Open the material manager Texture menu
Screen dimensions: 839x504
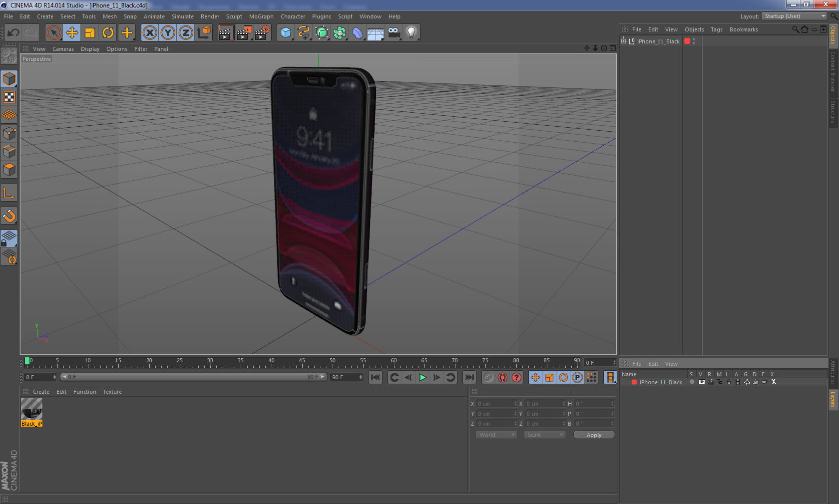pos(112,392)
